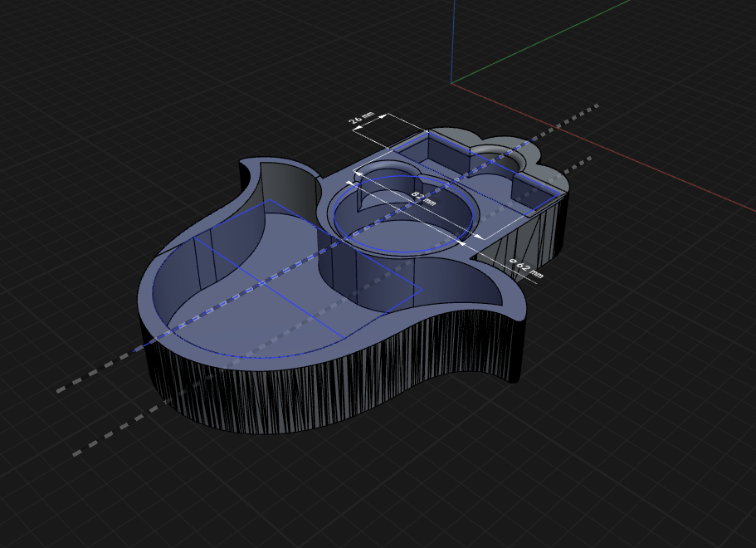This screenshot has height=548, width=756.
Task: Select the "⌀ 62 mm" diameter dimension label
Action: tap(526, 268)
